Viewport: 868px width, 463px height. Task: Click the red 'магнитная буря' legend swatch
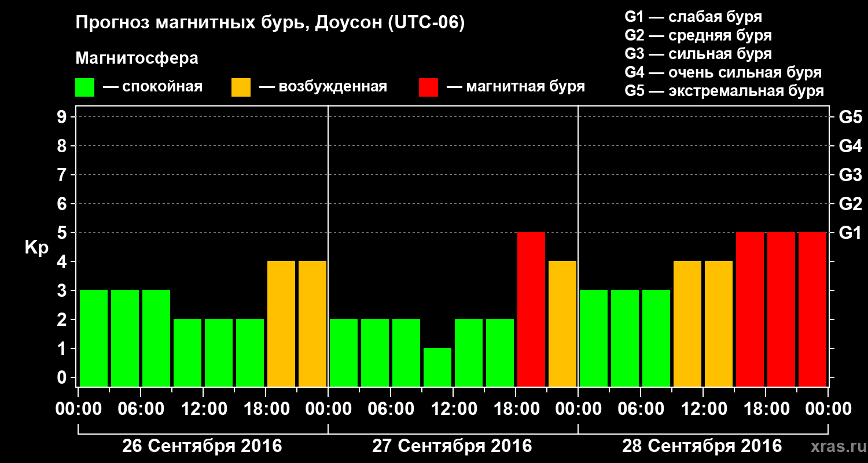tap(429, 87)
